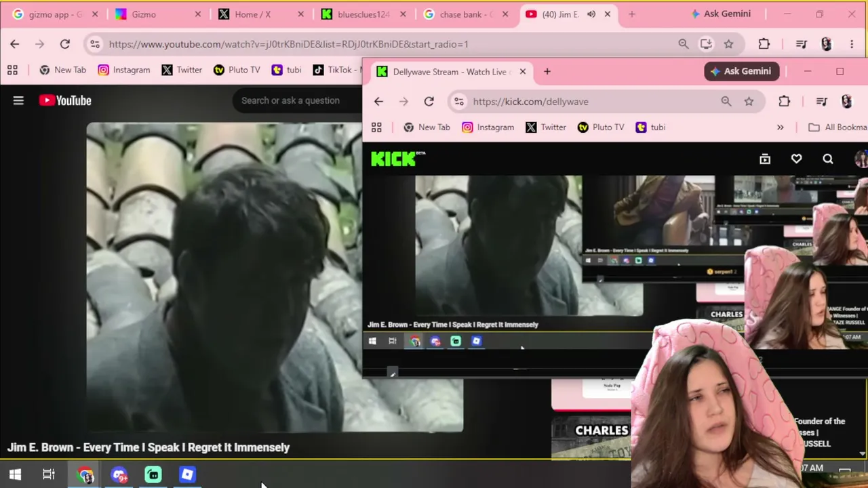View site information for kick.com
Image resolution: width=868 pixels, height=488 pixels.
459,102
